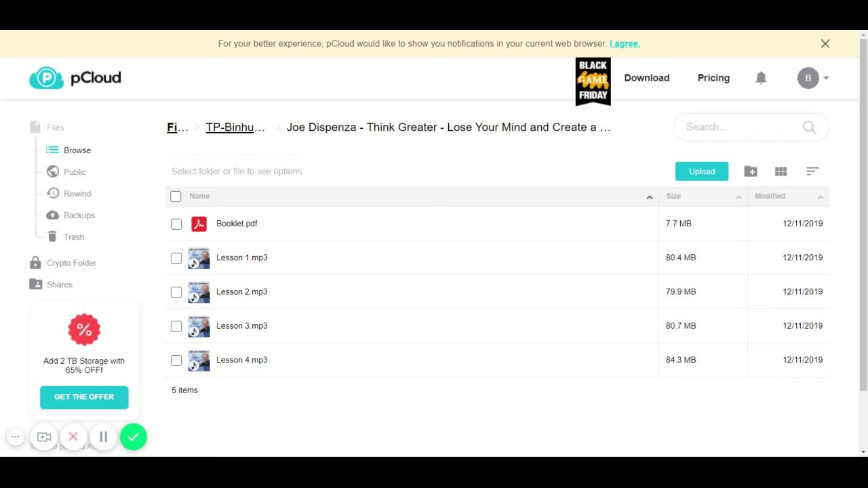This screenshot has height=488, width=868.
Task: Toggle the select-all checkbox
Action: click(x=176, y=197)
